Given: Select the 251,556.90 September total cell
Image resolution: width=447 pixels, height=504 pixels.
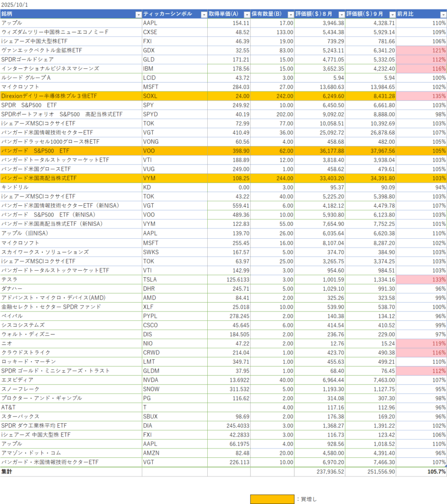Looking at the screenshot, I should click(370, 472).
